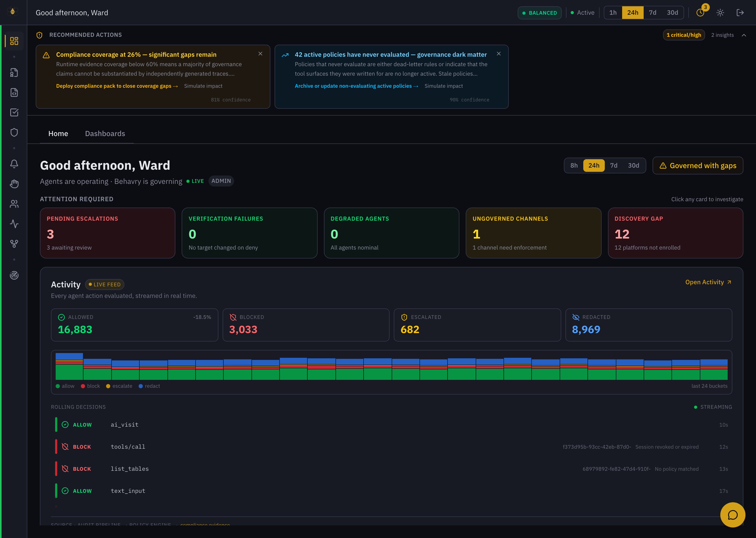Select 8h in the home time range
The image size is (756, 538).
574,165
